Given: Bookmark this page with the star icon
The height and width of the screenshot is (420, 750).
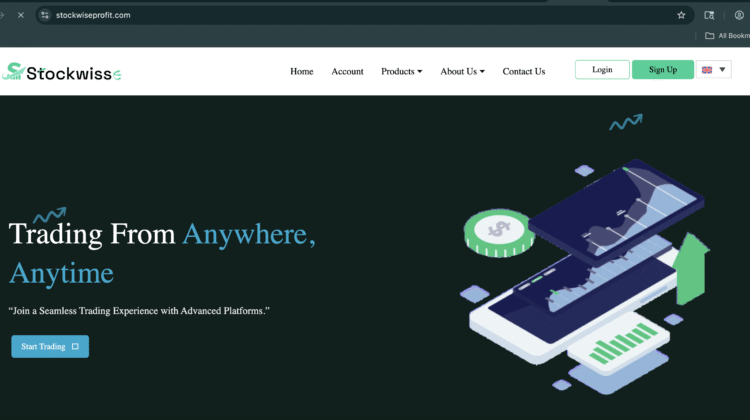Looking at the screenshot, I should 681,15.
